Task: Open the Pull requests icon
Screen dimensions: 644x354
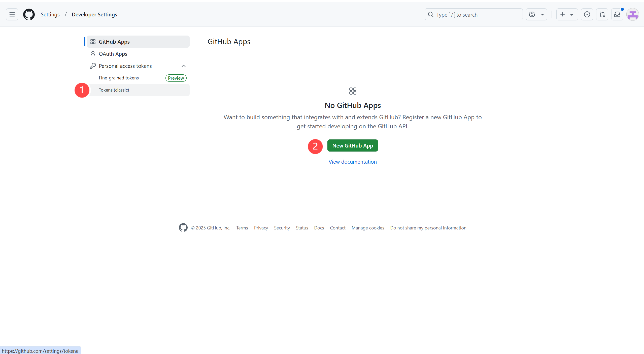Action: 602,14
